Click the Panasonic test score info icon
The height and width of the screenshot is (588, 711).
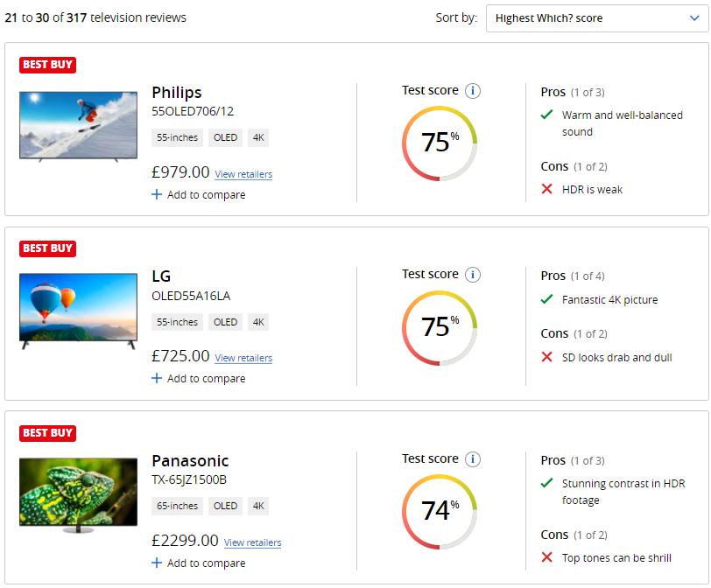click(473, 459)
